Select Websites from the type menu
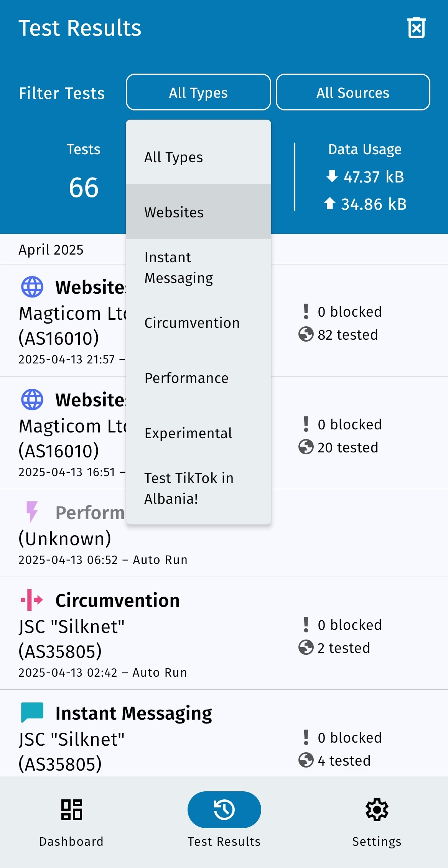The image size is (448, 868). tap(198, 212)
